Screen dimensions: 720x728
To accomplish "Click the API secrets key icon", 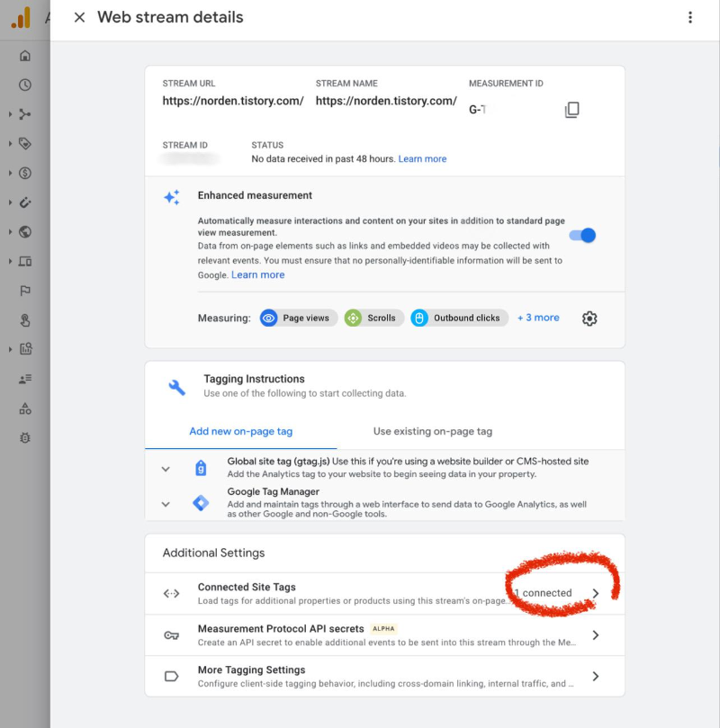I will [171, 635].
